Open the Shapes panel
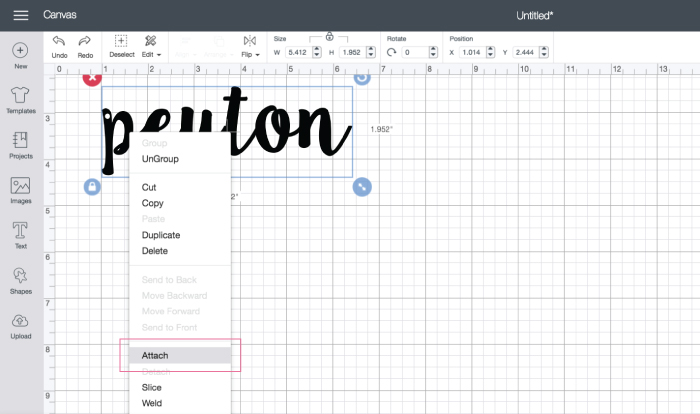Screen dimensions: 700x414 [x=21, y=280]
